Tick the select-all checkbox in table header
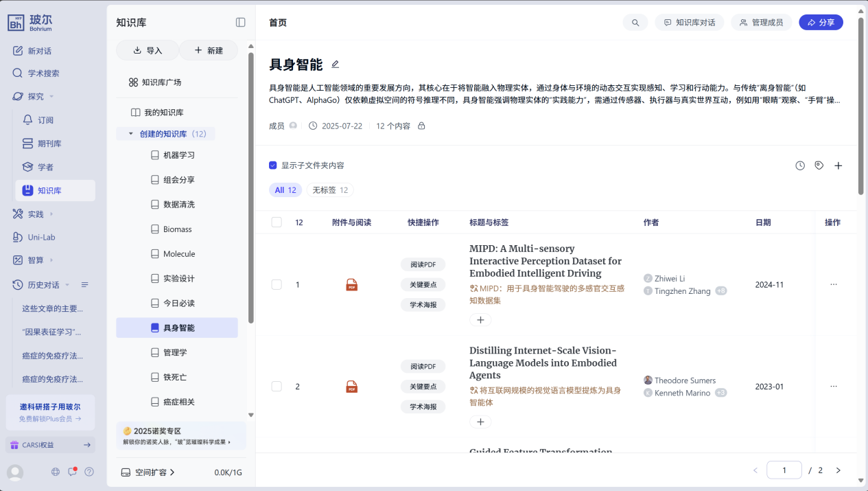The height and width of the screenshot is (491, 868). (x=277, y=222)
